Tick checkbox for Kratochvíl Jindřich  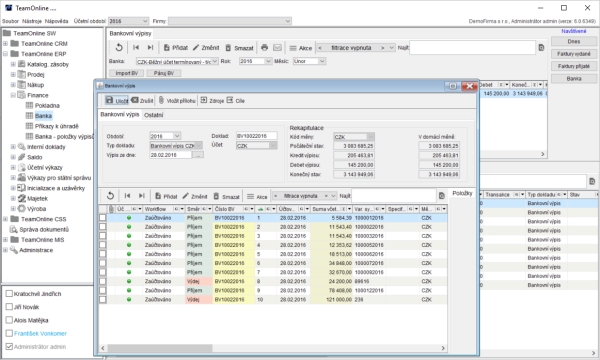pyautogui.click(x=10, y=294)
